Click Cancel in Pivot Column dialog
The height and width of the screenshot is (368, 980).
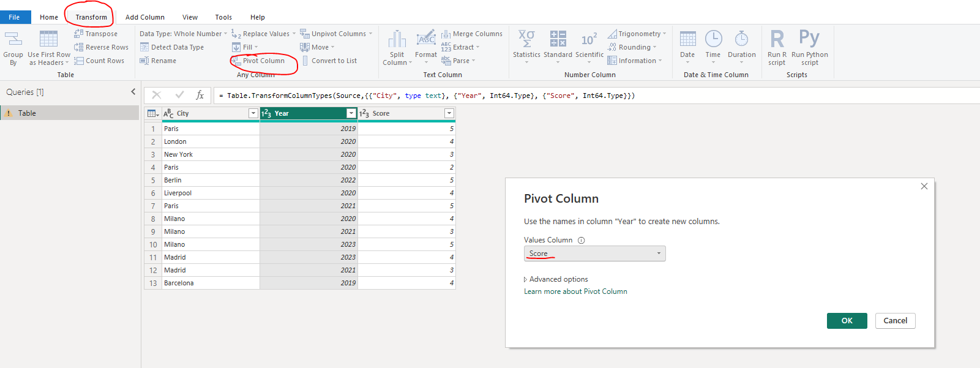click(895, 321)
